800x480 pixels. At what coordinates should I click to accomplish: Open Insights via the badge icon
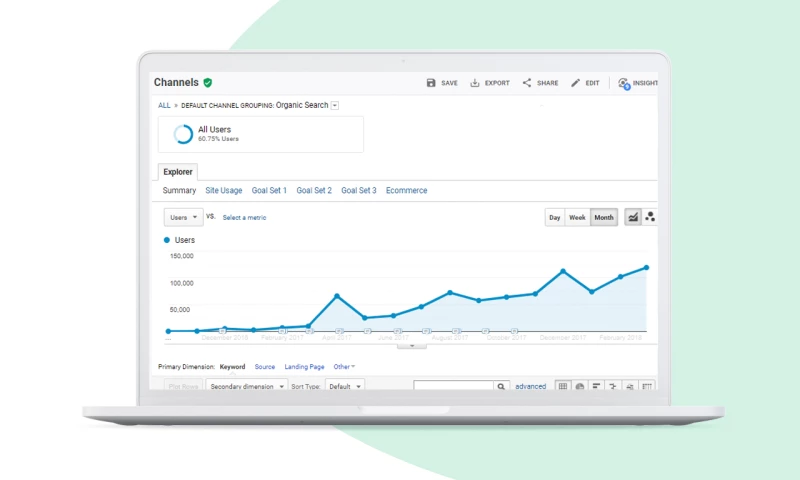pyautogui.click(x=624, y=84)
